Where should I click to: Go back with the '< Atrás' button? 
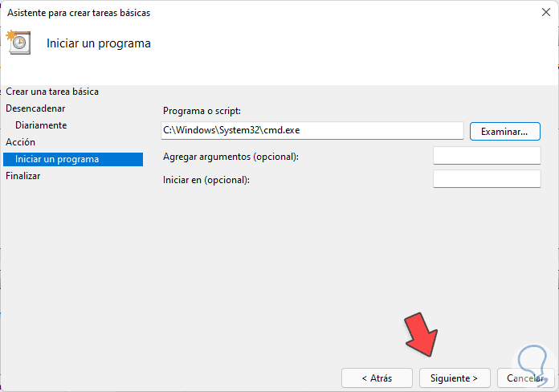377,378
